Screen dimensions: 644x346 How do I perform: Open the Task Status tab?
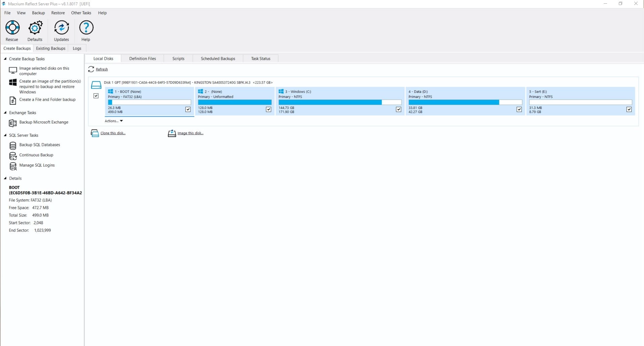[x=261, y=59]
